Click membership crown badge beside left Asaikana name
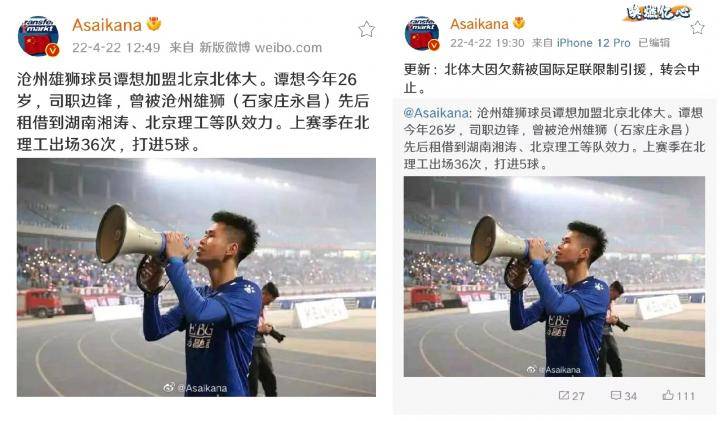This screenshot has width=720, height=421. [x=154, y=24]
